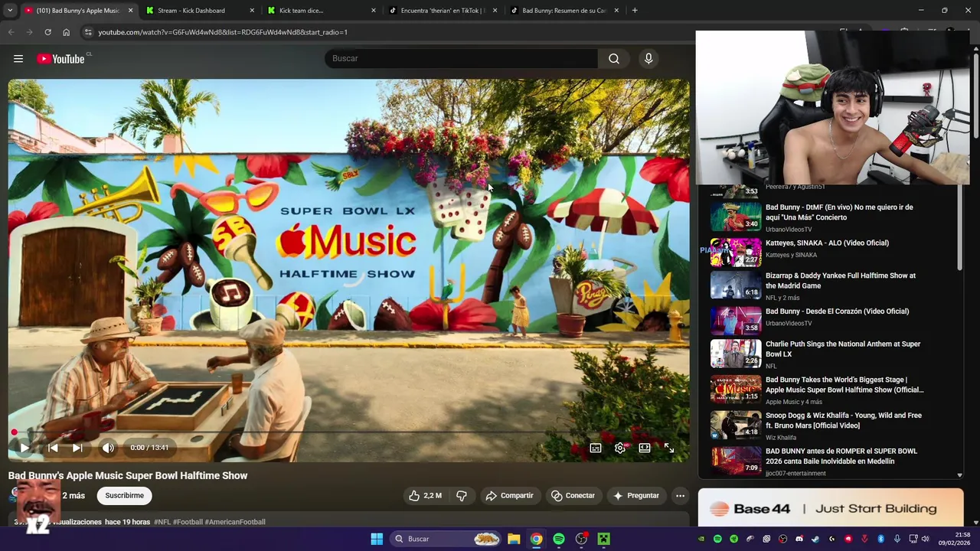
Task: Open a new browser tab
Action: (x=635, y=11)
